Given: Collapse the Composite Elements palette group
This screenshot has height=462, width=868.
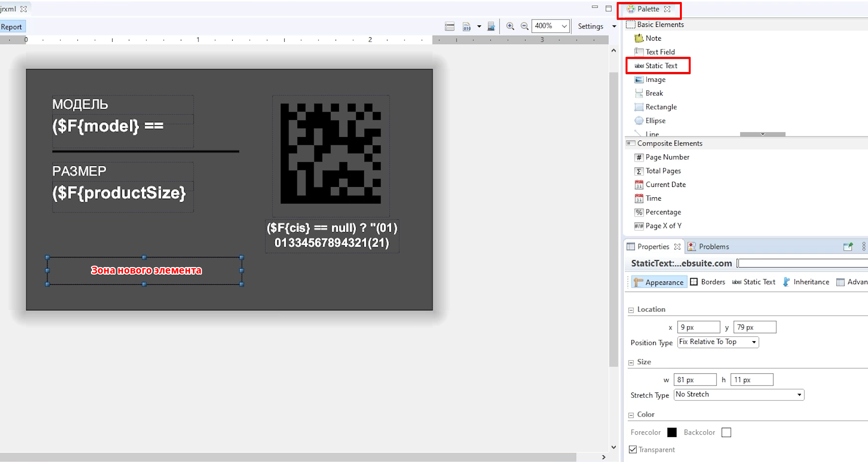Looking at the screenshot, I should pos(664,143).
